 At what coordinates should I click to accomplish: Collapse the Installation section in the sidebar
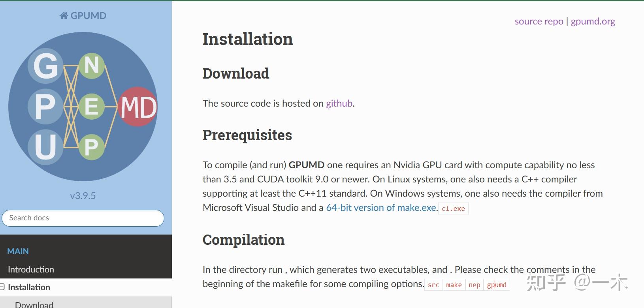3,287
